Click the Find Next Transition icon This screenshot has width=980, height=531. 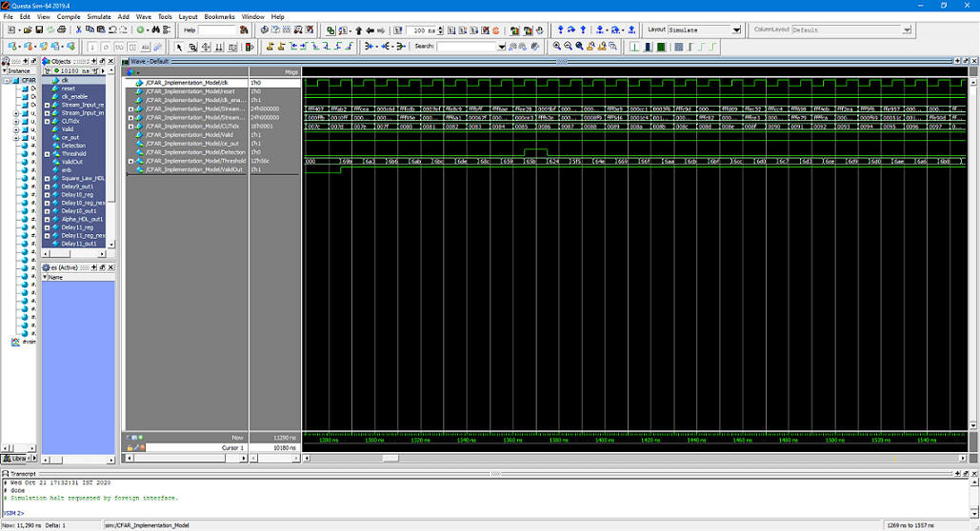(x=304, y=47)
